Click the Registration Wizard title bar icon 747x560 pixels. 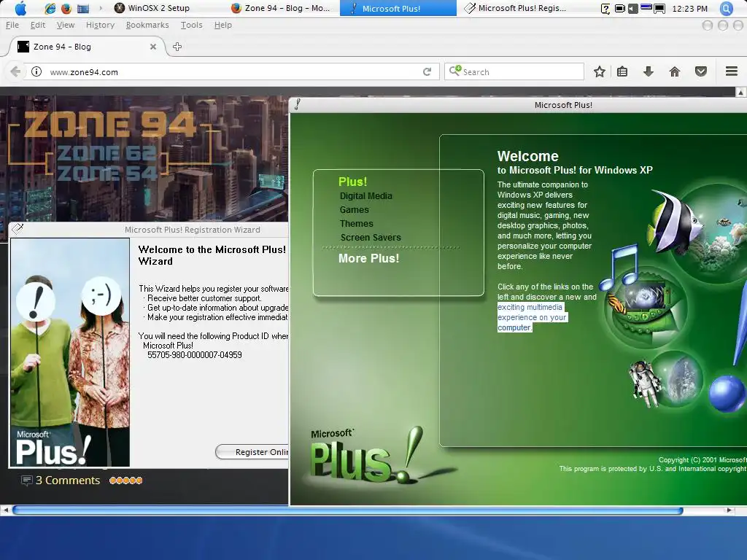point(18,229)
